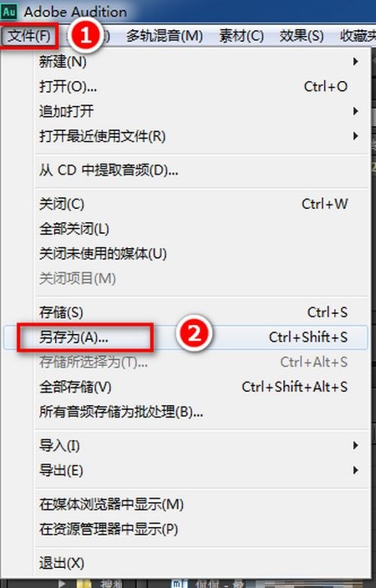This screenshot has height=588, width=376.
Task: Open the 效果(S) menu
Action: point(302,36)
